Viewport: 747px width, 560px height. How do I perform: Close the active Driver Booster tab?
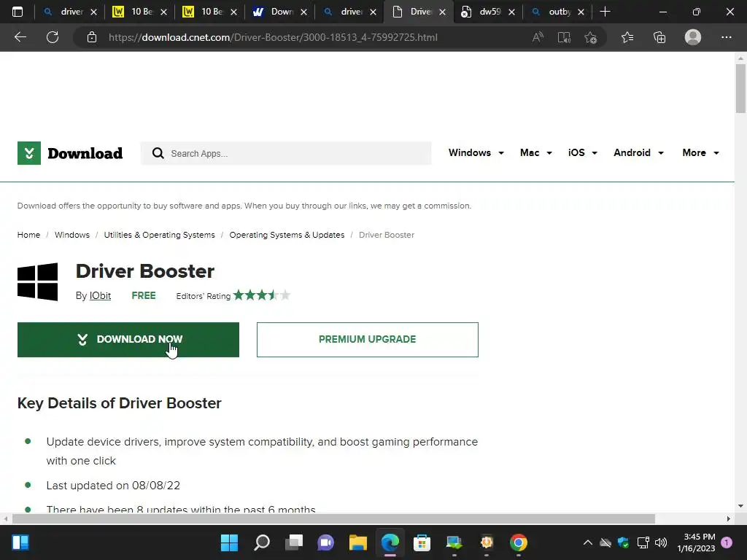click(443, 12)
